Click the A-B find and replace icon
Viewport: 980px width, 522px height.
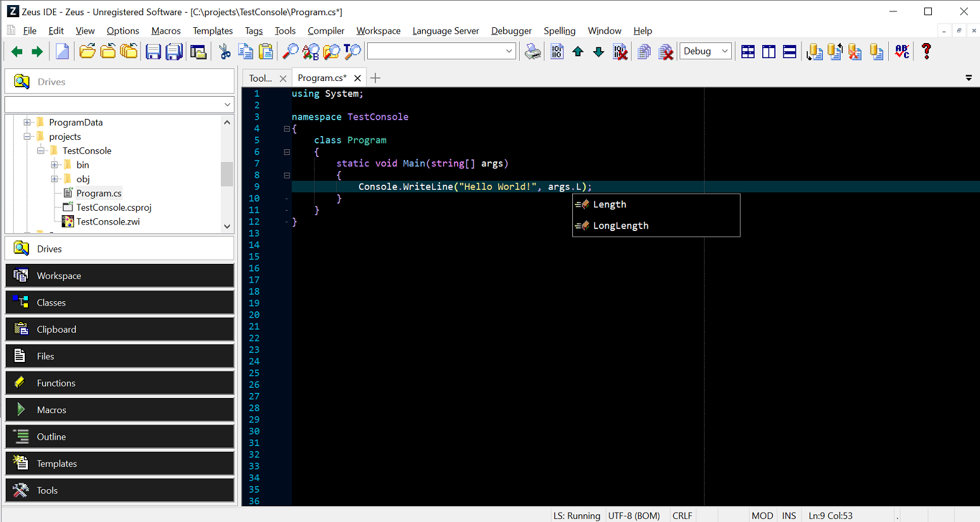click(311, 52)
